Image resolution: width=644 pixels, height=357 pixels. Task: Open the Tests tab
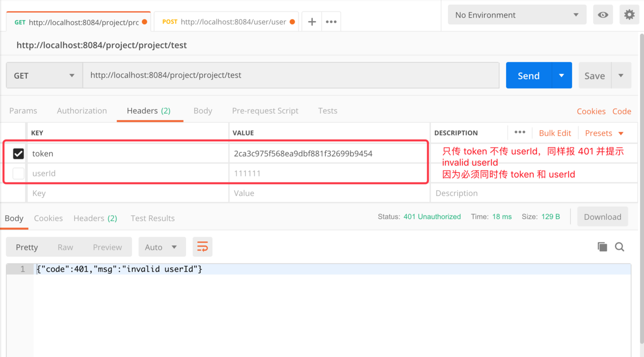click(328, 111)
